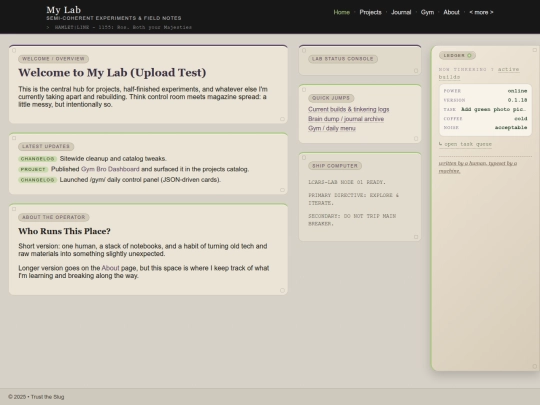Click the VERSION '0.1.18' value
This screenshot has width=540, height=405.
(517, 100)
